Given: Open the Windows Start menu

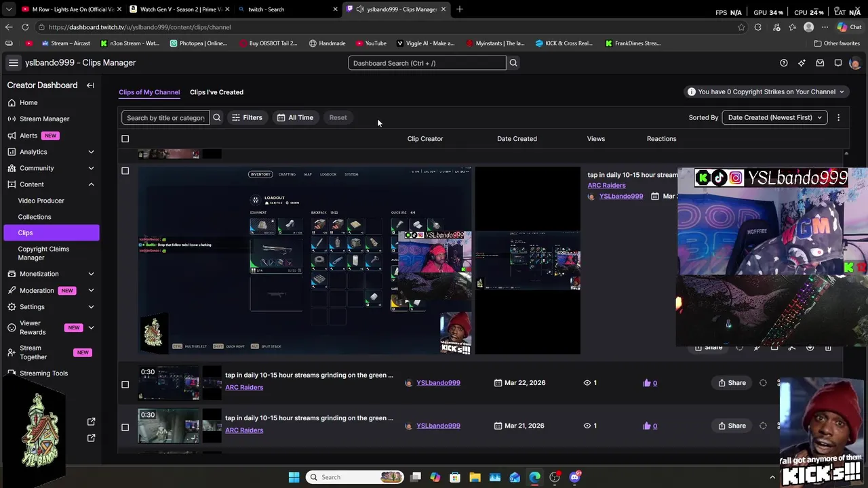Looking at the screenshot, I should (x=294, y=477).
